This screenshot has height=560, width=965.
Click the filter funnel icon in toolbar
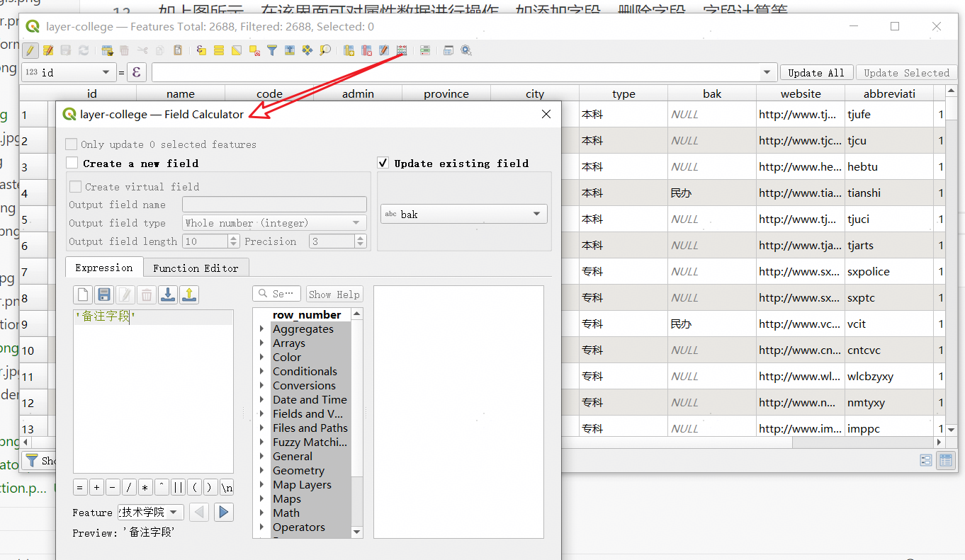click(x=271, y=50)
